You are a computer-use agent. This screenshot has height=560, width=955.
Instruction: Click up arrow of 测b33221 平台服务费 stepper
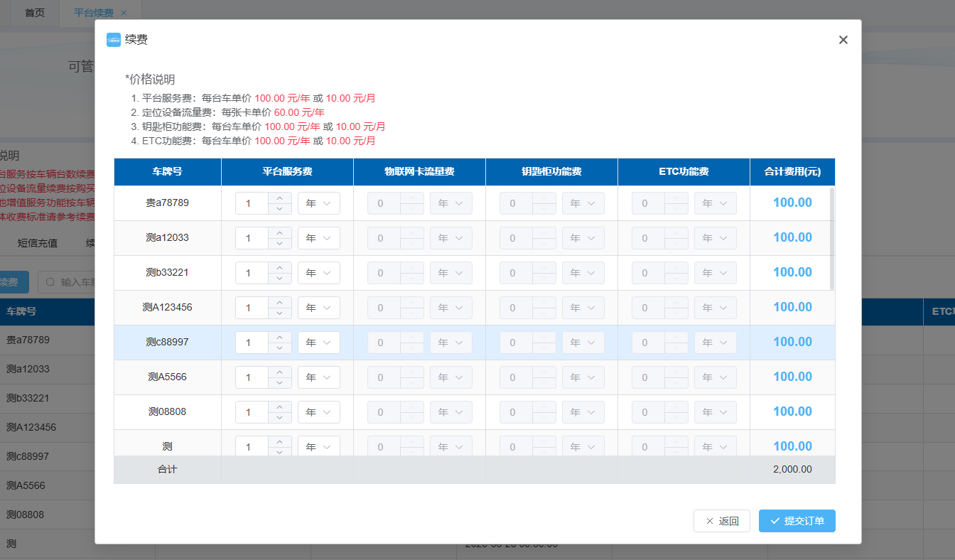coord(280,268)
